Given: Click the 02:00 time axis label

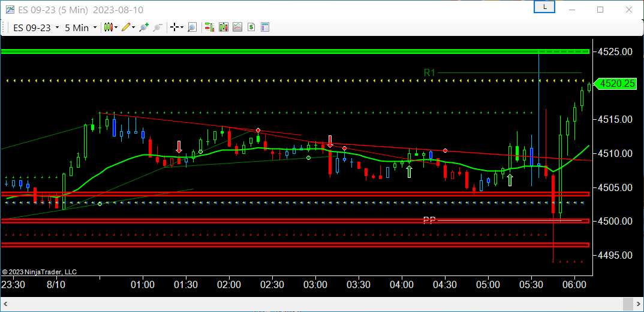Looking at the screenshot, I should [229, 284].
